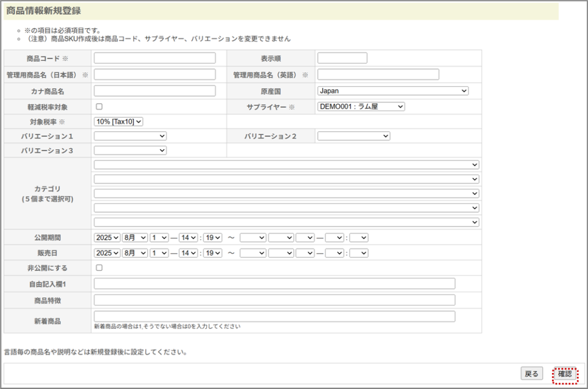This screenshot has width=588, height=389.
Task: Click the 商品コード input field
Action: (154, 58)
